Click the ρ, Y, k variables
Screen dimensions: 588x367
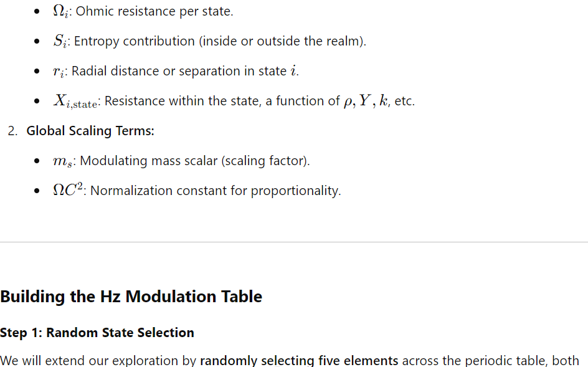coord(366,101)
